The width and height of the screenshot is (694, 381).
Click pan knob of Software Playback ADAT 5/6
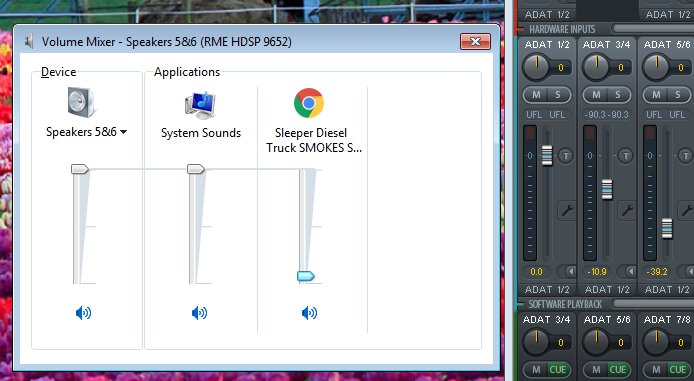596,341
